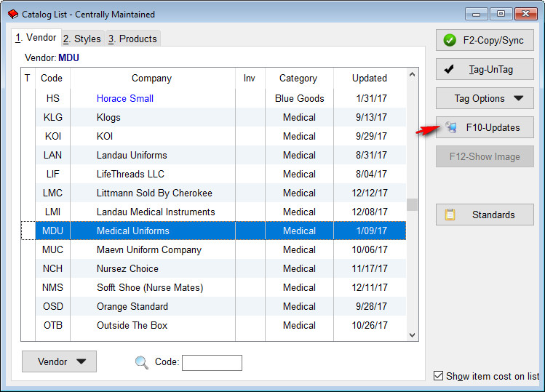Click the T tag column header
This screenshot has height=392, width=545.
pyautogui.click(x=28, y=79)
